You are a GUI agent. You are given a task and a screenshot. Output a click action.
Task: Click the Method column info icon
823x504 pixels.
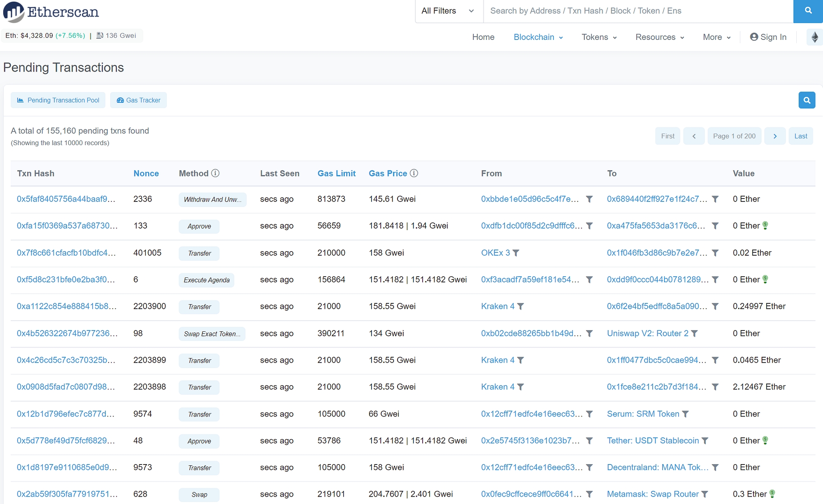pos(215,173)
